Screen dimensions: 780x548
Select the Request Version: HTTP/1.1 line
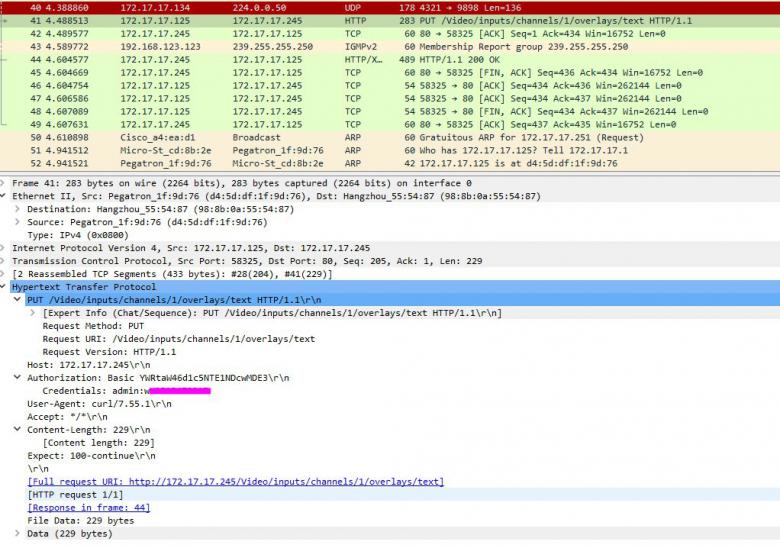tap(109, 352)
